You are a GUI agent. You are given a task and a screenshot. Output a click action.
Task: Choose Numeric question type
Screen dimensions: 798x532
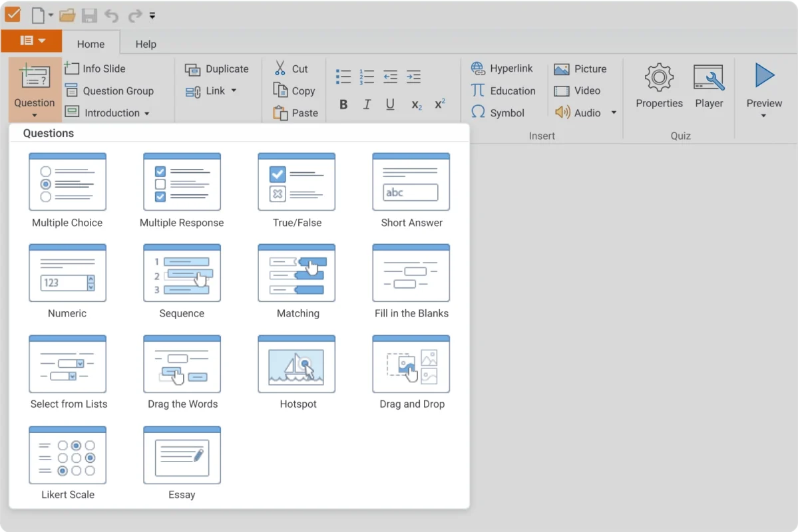[x=67, y=281]
